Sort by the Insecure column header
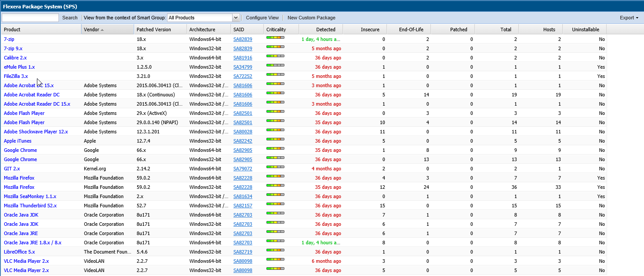 (x=370, y=29)
